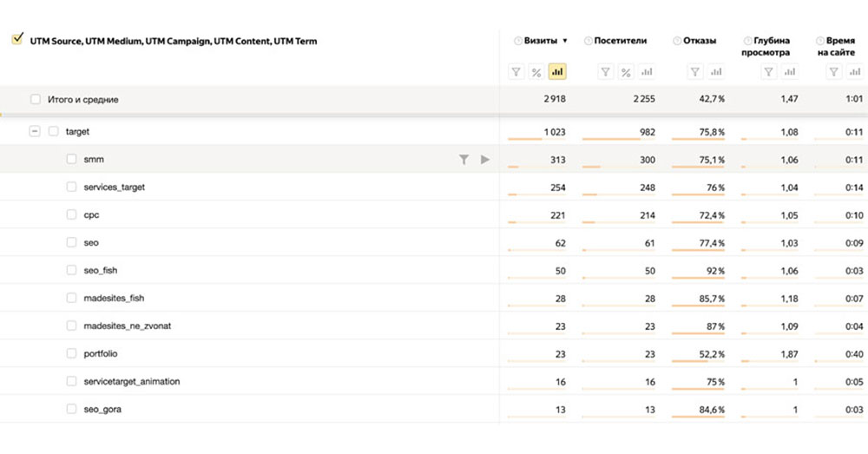
Task: Click the chart icon under Отказы column
Action: tap(715, 72)
